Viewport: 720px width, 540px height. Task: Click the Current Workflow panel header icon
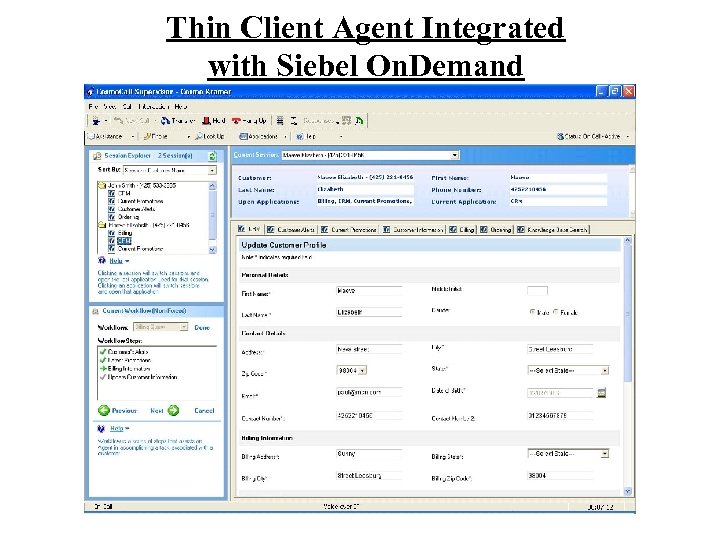(96, 311)
